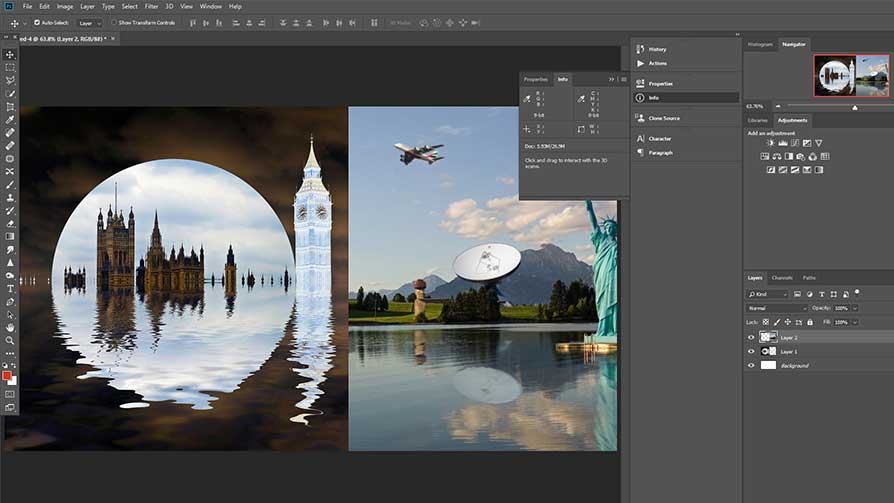Lock transparent pixels in Layers panel

[x=766, y=322]
